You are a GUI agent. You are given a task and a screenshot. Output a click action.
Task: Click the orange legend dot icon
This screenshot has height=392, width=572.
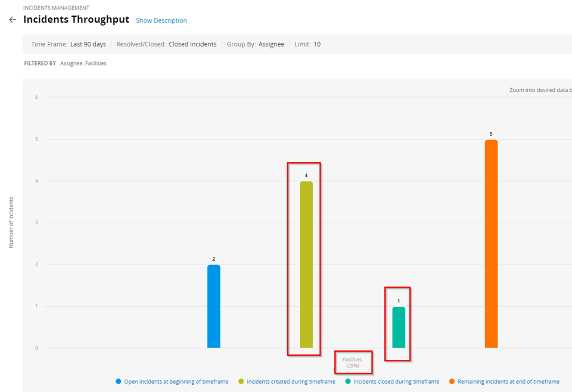click(x=452, y=381)
